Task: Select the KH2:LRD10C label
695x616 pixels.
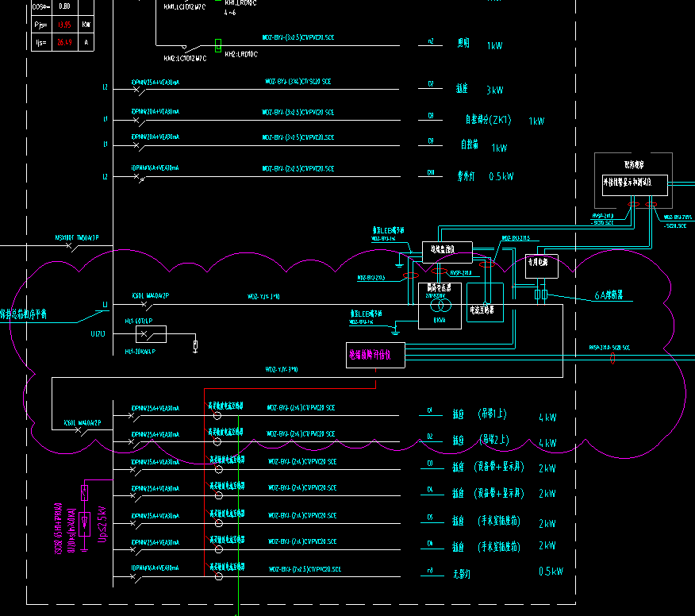Action: point(241,54)
